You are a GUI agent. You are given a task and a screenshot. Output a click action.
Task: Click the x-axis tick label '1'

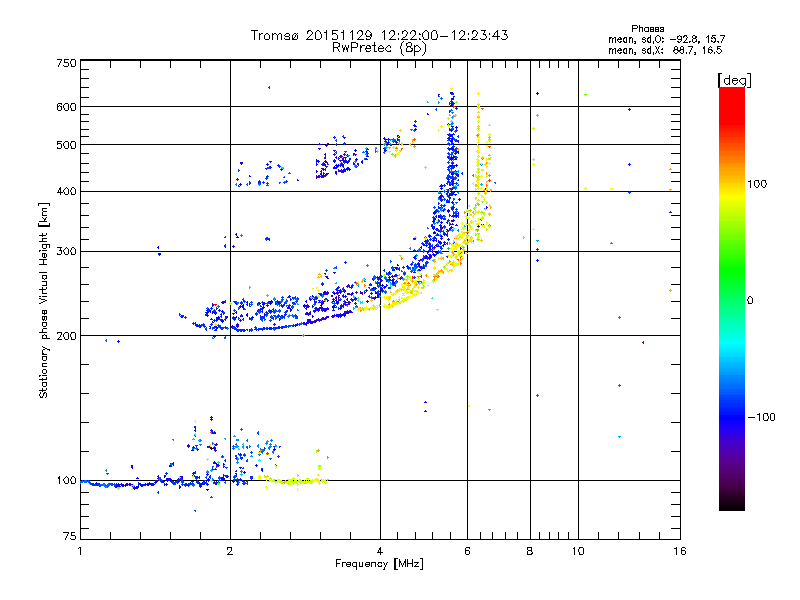tap(80, 551)
